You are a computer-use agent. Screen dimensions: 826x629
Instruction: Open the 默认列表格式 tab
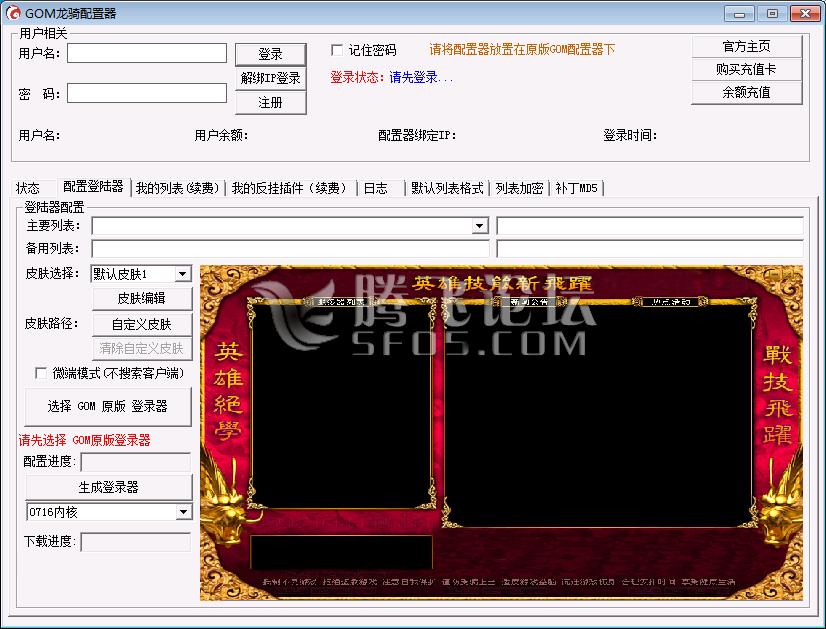(x=447, y=188)
